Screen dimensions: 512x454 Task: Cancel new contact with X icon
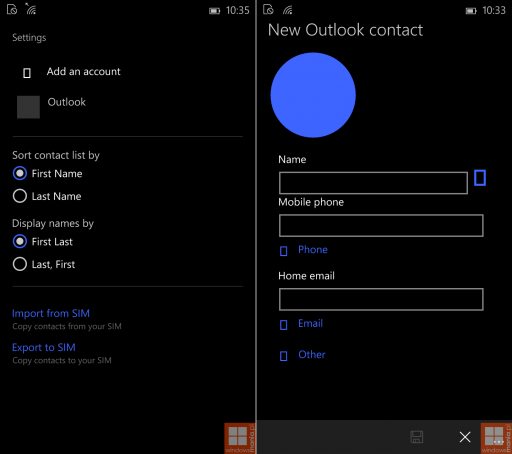click(465, 437)
